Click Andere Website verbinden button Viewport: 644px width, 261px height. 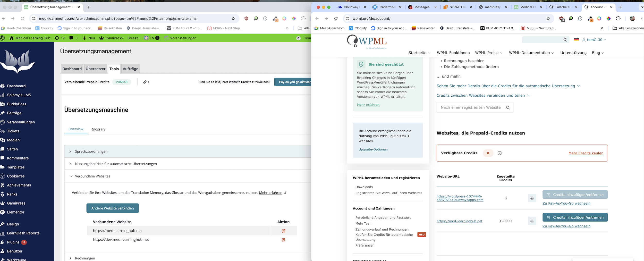click(113, 208)
